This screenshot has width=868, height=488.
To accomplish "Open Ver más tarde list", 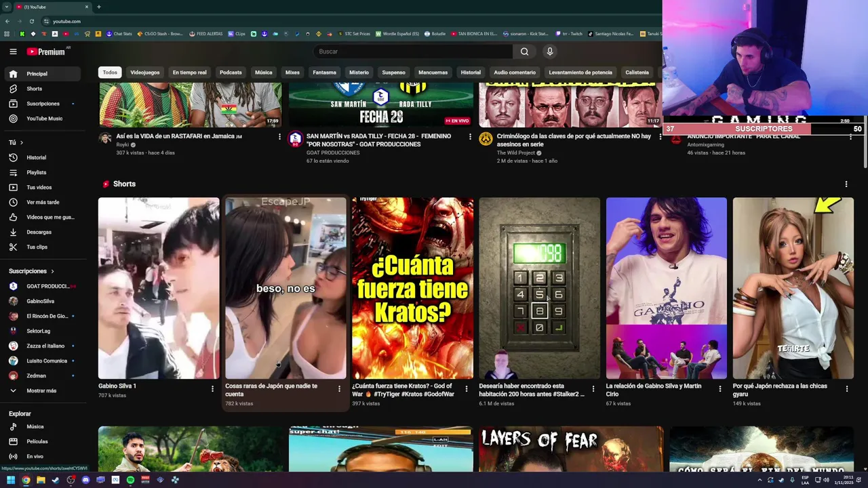I will pos(43,202).
